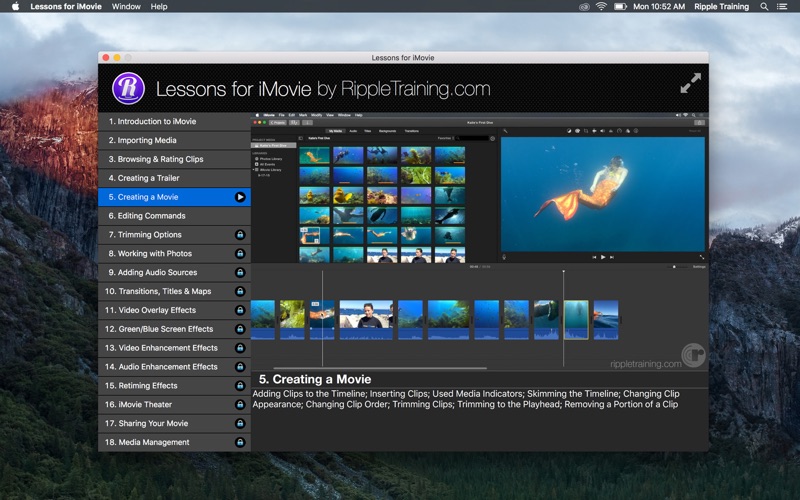Select lesson 4 Creating a Trailer
This screenshot has width=800, height=500.
[x=174, y=178]
